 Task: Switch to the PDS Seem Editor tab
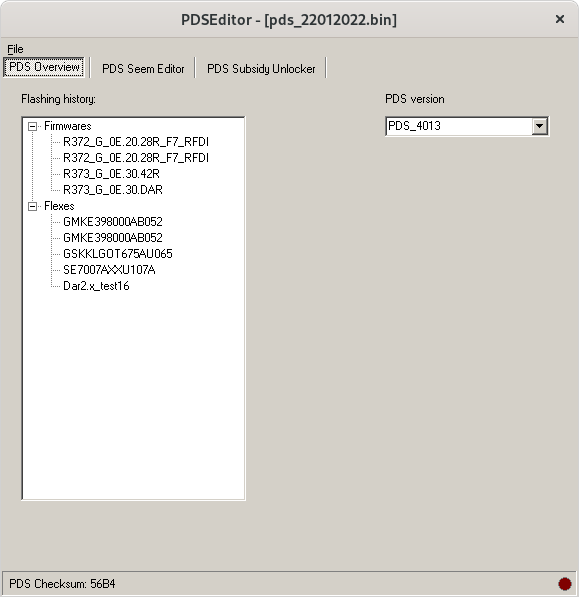(143, 69)
